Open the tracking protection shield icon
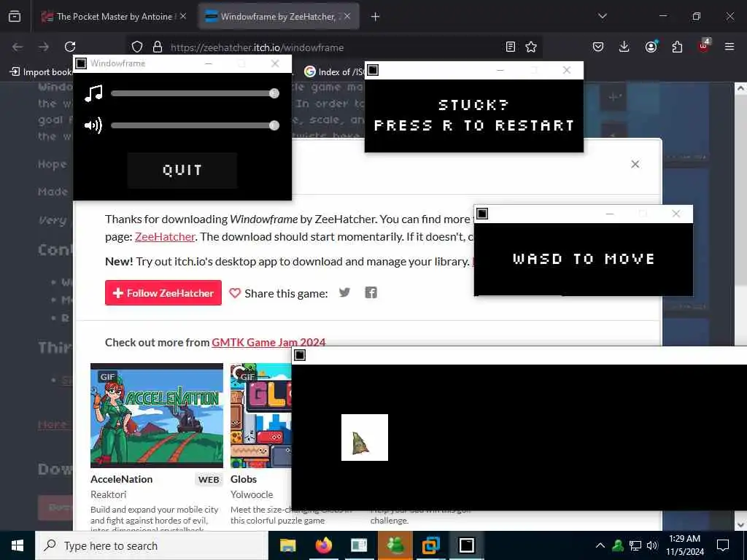 coord(137,47)
